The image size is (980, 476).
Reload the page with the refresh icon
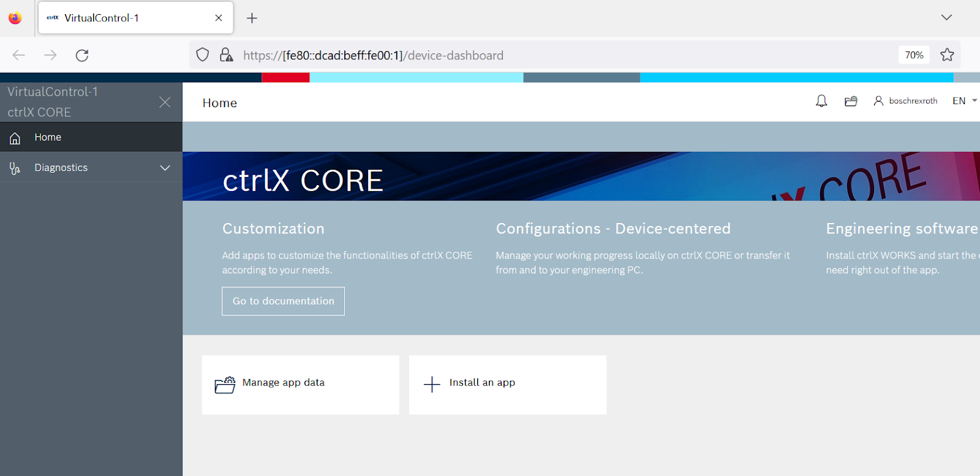tap(82, 55)
